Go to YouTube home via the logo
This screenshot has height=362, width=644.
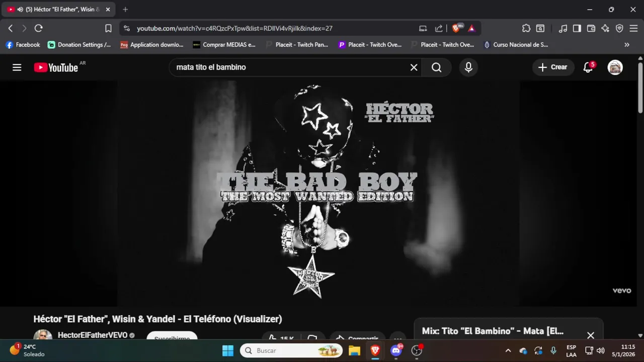(x=56, y=67)
